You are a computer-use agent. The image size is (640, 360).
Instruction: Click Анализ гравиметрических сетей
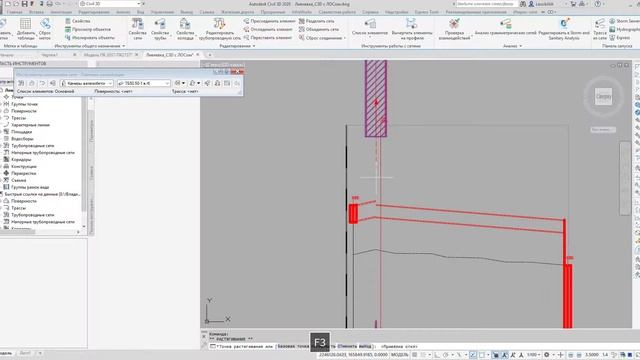tap(505, 27)
